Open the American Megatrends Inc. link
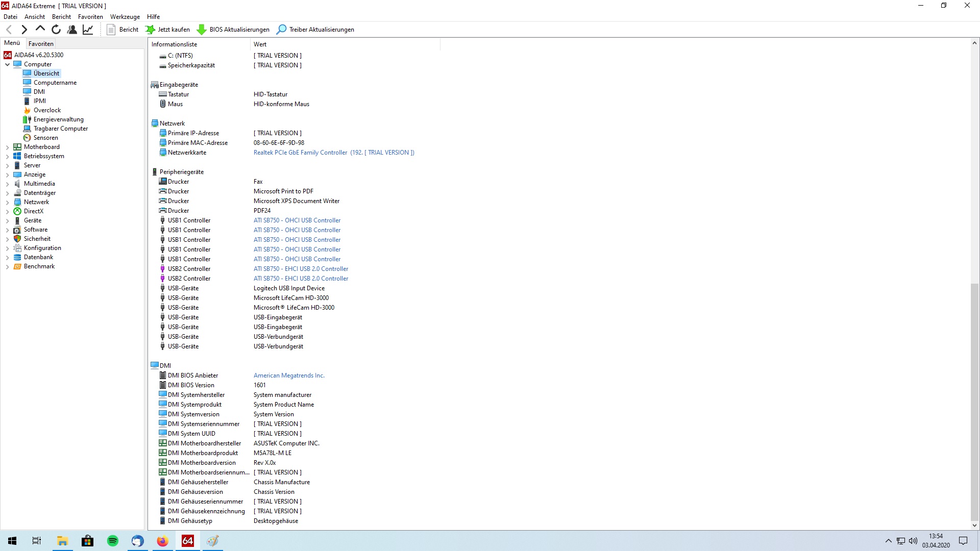The width and height of the screenshot is (980, 551). pos(289,375)
